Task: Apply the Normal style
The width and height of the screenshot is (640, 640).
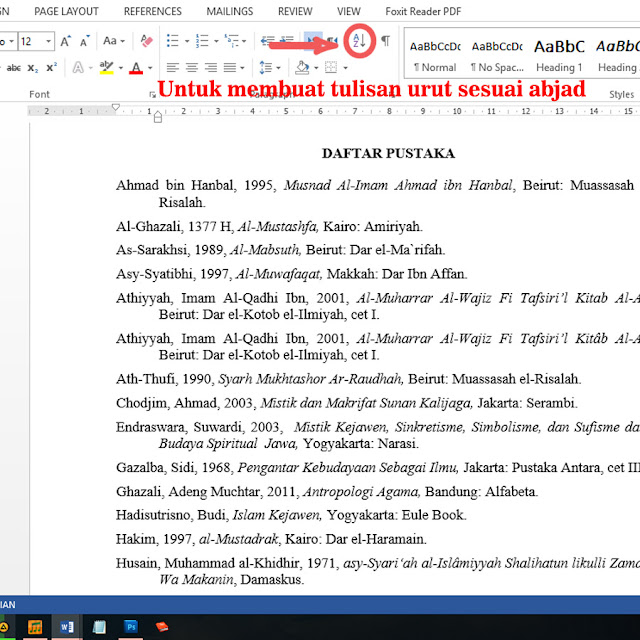Action: click(x=435, y=56)
